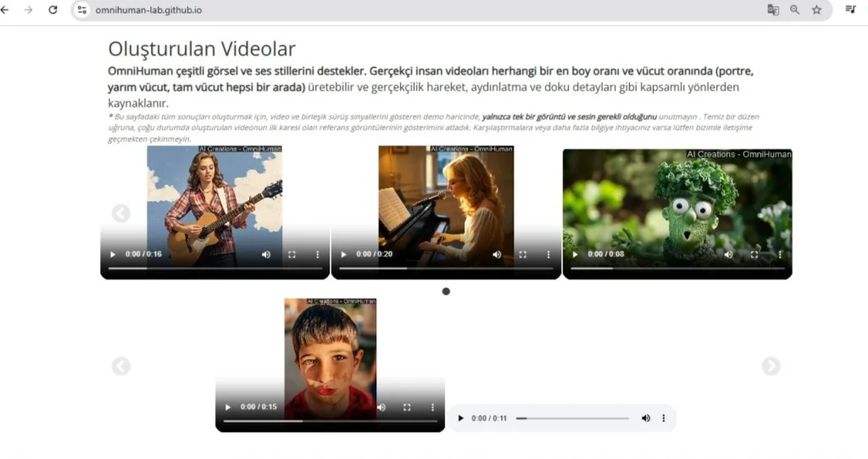This screenshot has width=868, height=459.
Task: Open the audio player's three-dot menu
Action: pyautogui.click(x=664, y=418)
